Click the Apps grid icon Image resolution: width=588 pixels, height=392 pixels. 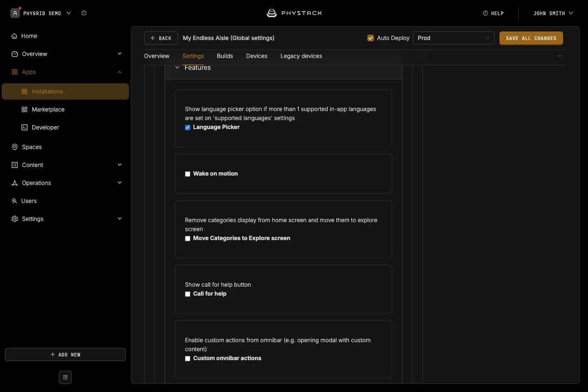point(15,72)
